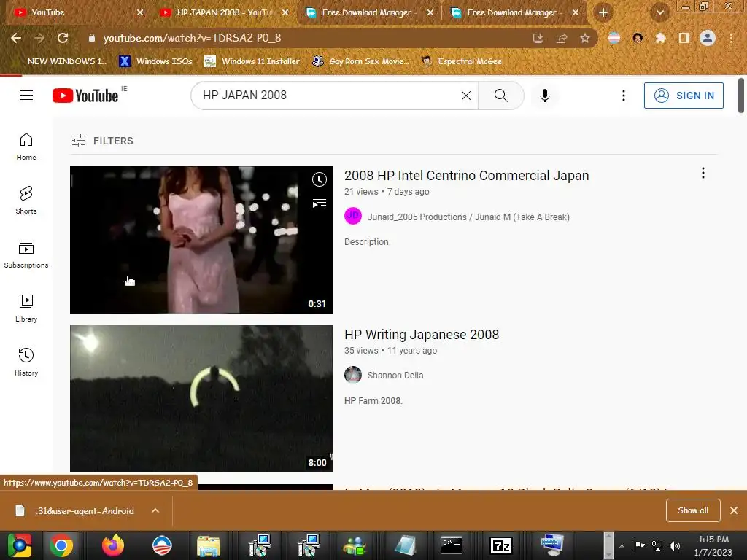Open the HP Writing Japanese 2008 thumbnail
This screenshot has height=560, width=747.
(x=201, y=399)
